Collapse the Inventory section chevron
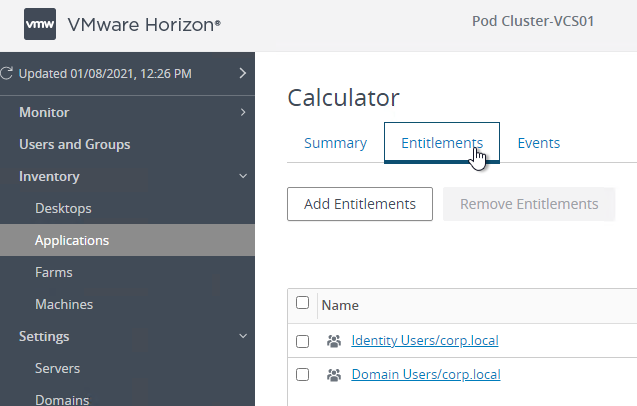 coord(243,176)
